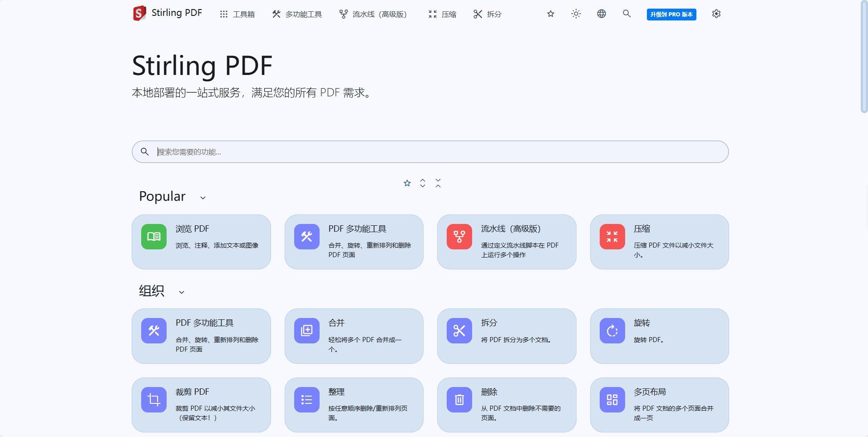Toggle light/dark theme with the sun icon
The height and width of the screenshot is (437, 868).
[x=575, y=14]
